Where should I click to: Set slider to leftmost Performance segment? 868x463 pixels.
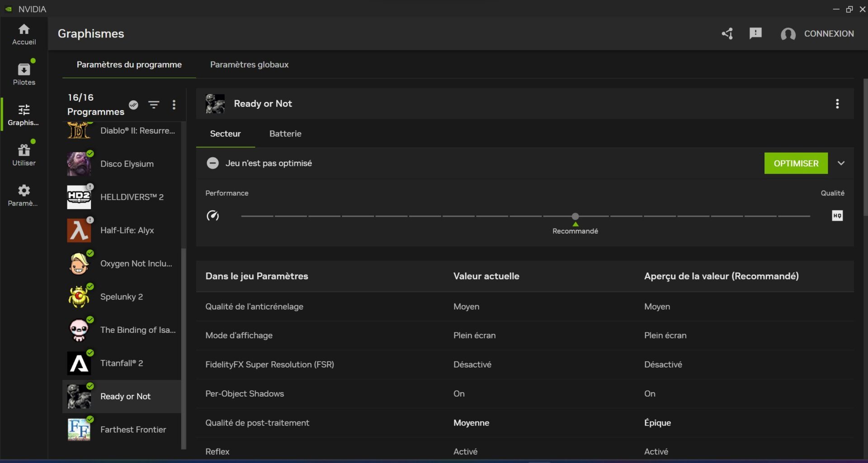click(257, 216)
